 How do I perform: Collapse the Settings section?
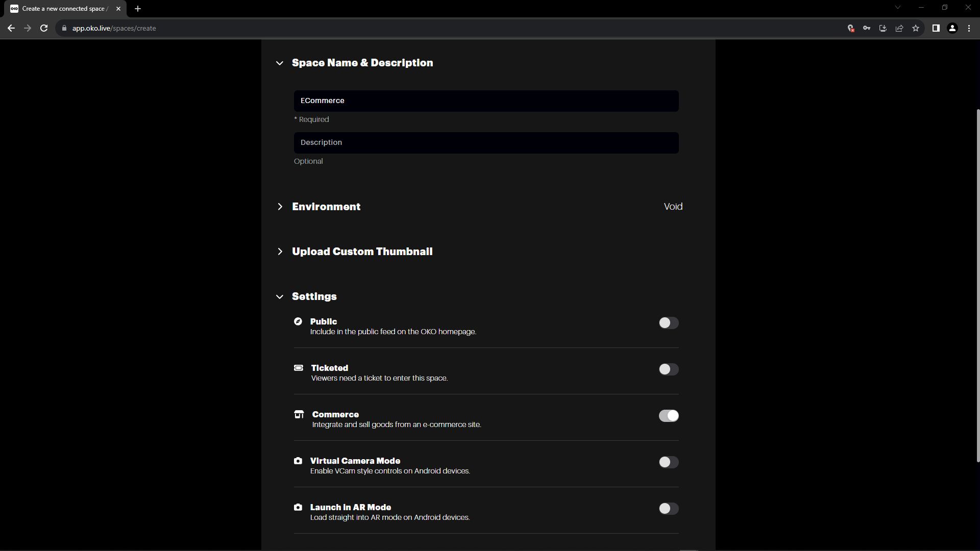314,296
